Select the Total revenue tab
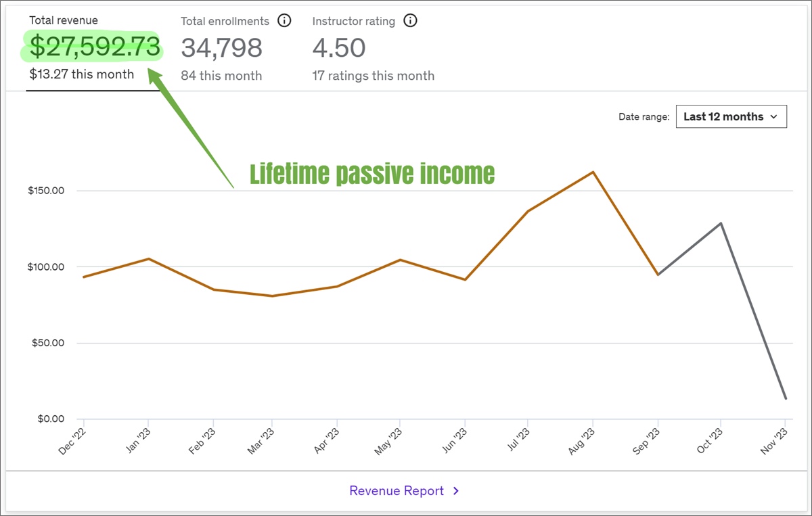The width and height of the screenshot is (812, 516). coord(64,21)
